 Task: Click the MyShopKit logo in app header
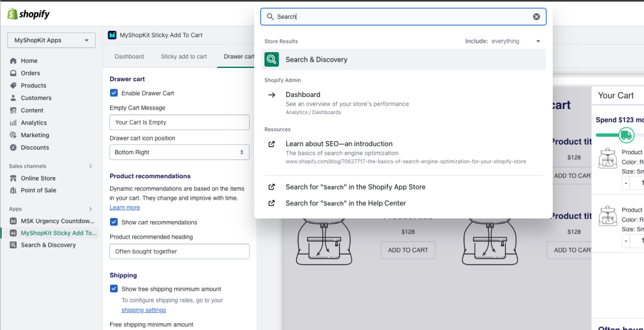pos(112,35)
